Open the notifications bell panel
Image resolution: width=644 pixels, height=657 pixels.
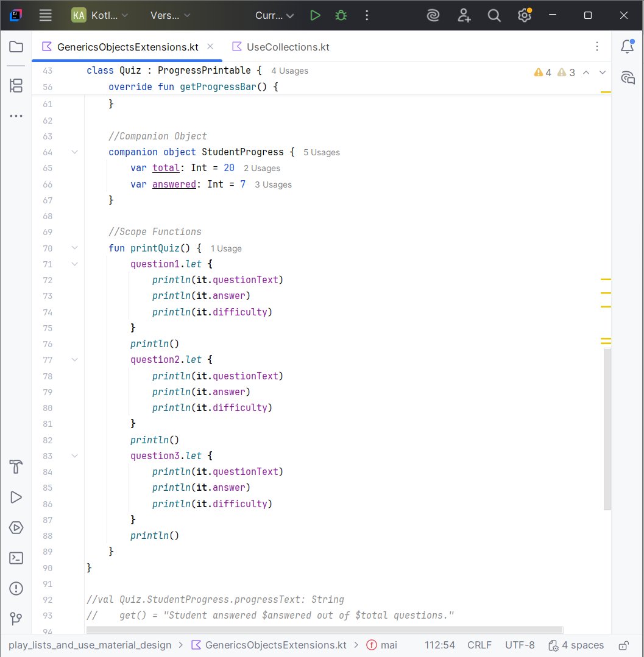tap(628, 46)
